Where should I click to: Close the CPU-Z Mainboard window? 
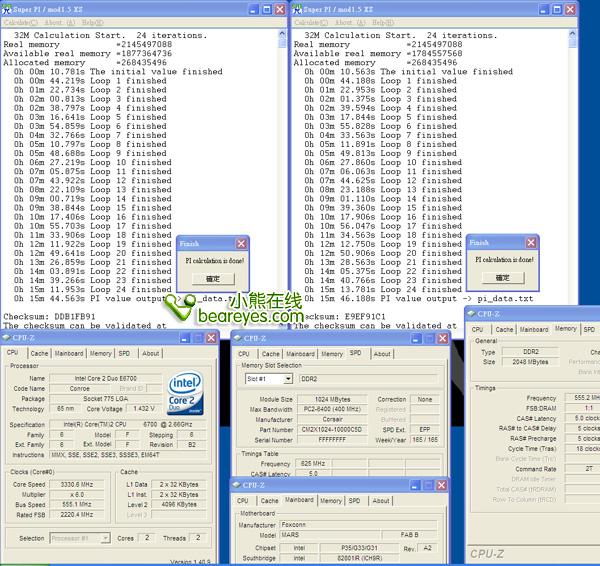442,485
